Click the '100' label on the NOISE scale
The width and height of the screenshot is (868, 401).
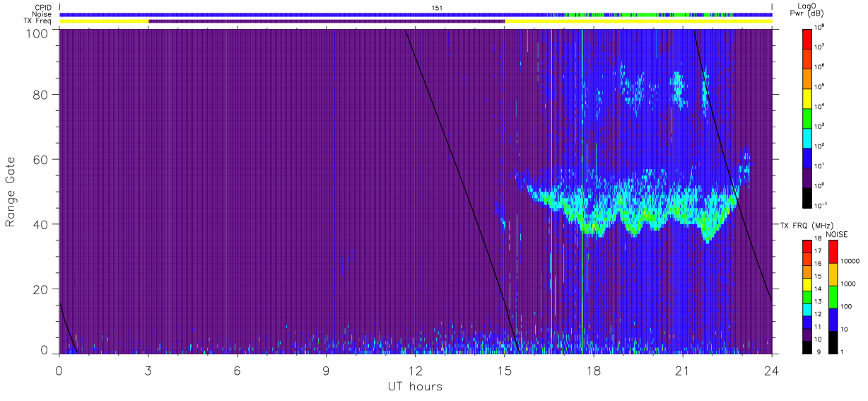click(848, 306)
